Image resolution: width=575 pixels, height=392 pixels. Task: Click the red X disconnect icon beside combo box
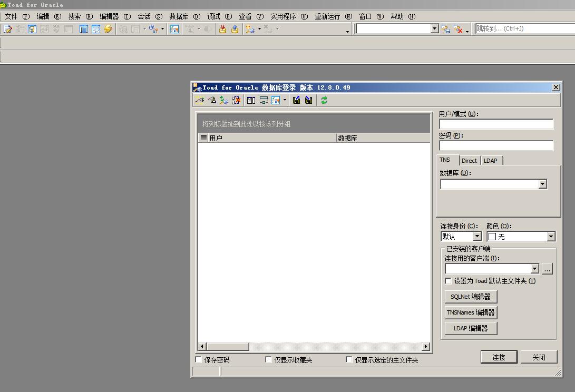[x=457, y=29]
